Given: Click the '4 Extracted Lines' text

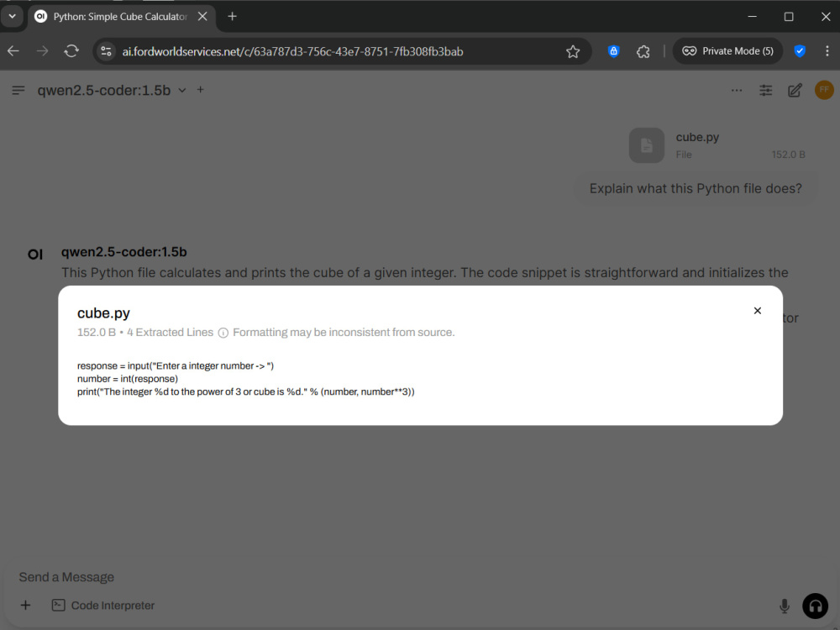Looking at the screenshot, I should click(170, 333).
